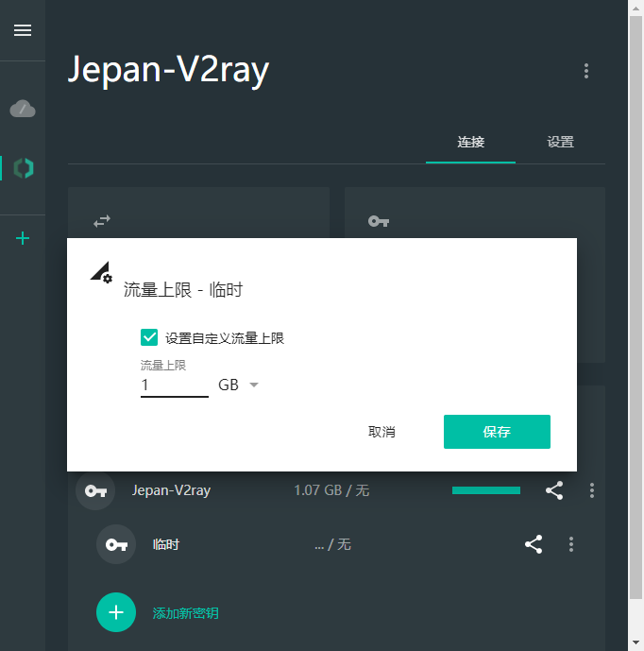The image size is (644, 651).
Task: Click the key icon for 临时
Action: pyautogui.click(x=116, y=544)
